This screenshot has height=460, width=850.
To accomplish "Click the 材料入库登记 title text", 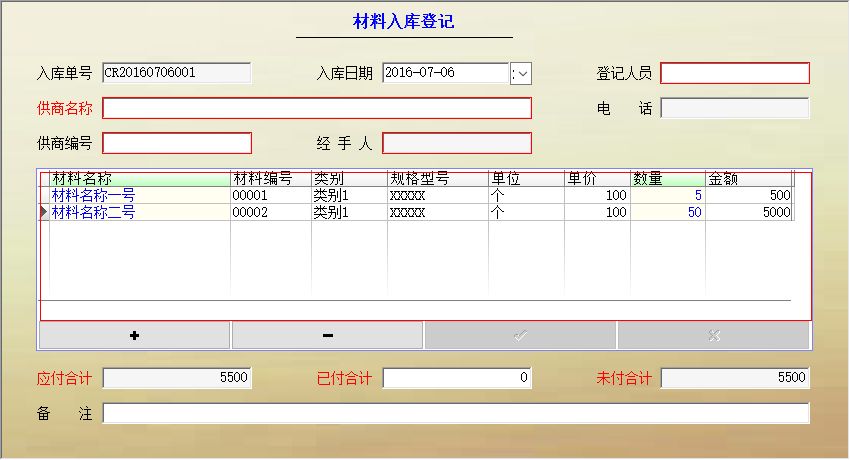I will click(x=403, y=21).
